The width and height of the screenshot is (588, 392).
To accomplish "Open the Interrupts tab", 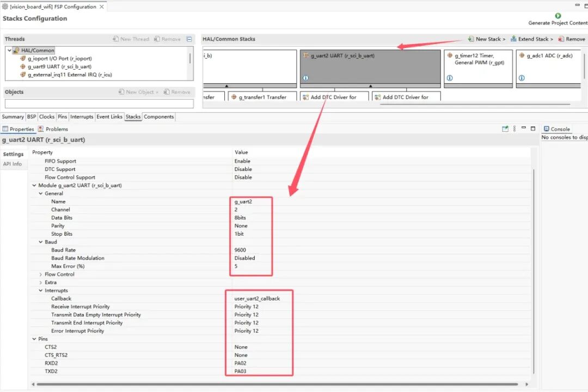I will (x=82, y=117).
